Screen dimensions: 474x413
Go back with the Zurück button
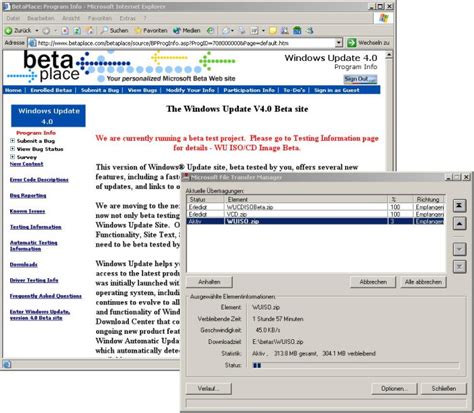(18, 31)
